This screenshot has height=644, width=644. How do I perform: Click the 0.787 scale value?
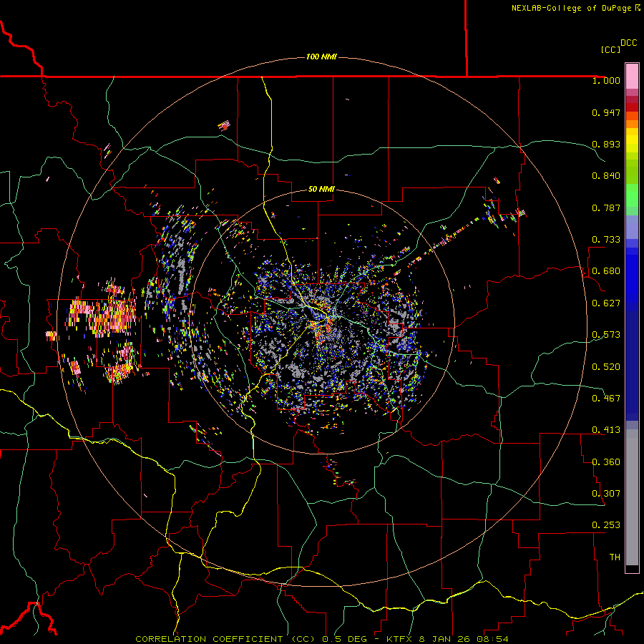tap(606, 208)
